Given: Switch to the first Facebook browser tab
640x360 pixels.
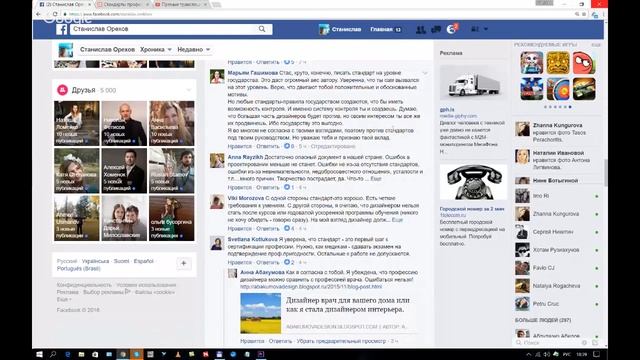Looking at the screenshot, I should click(x=64, y=4).
